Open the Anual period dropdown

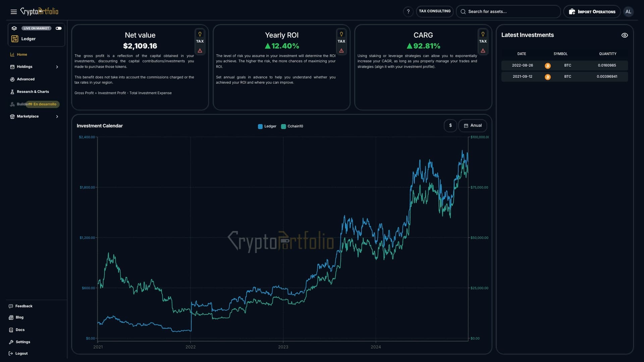click(x=472, y=125)
